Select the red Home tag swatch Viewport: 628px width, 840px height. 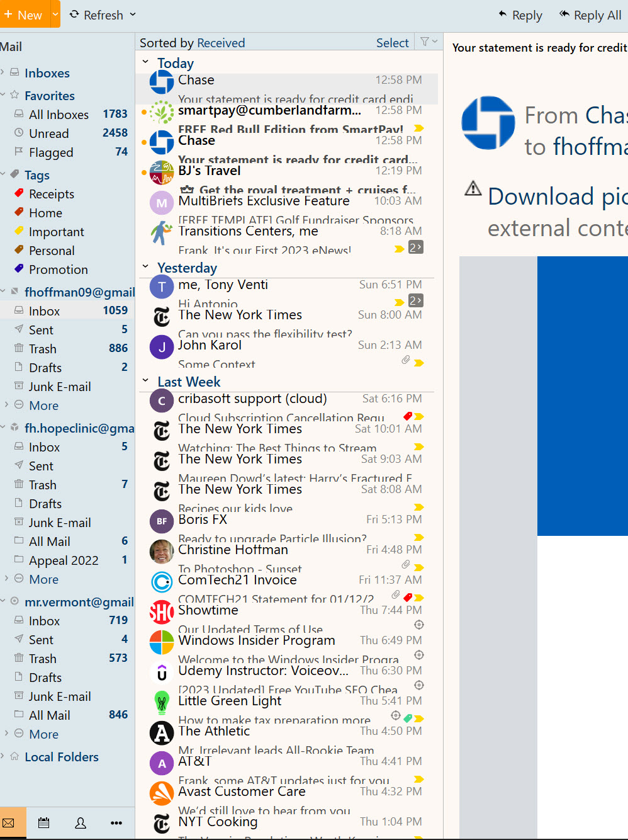click(19, 212)
